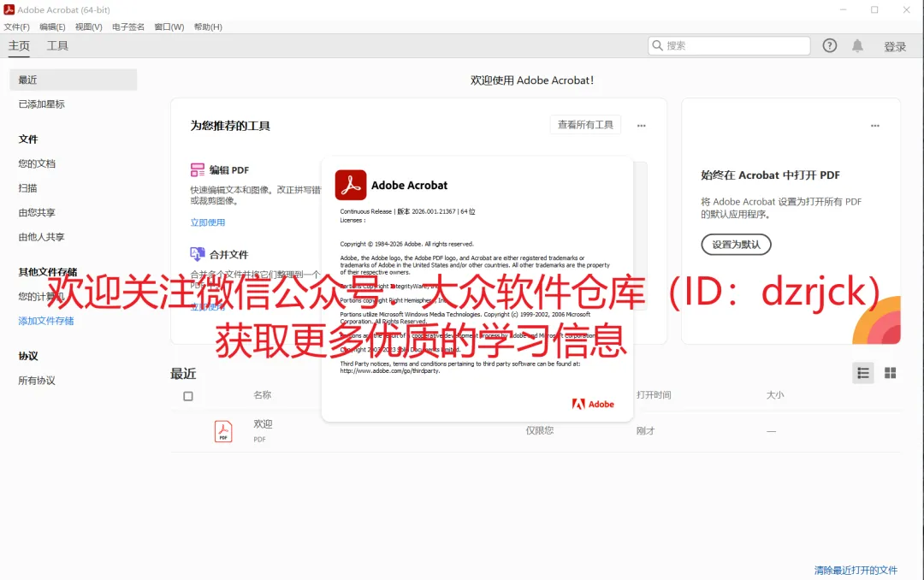924x580 pixels.
Task: Open more options in default PDF card
Action: tap(875, 126)
